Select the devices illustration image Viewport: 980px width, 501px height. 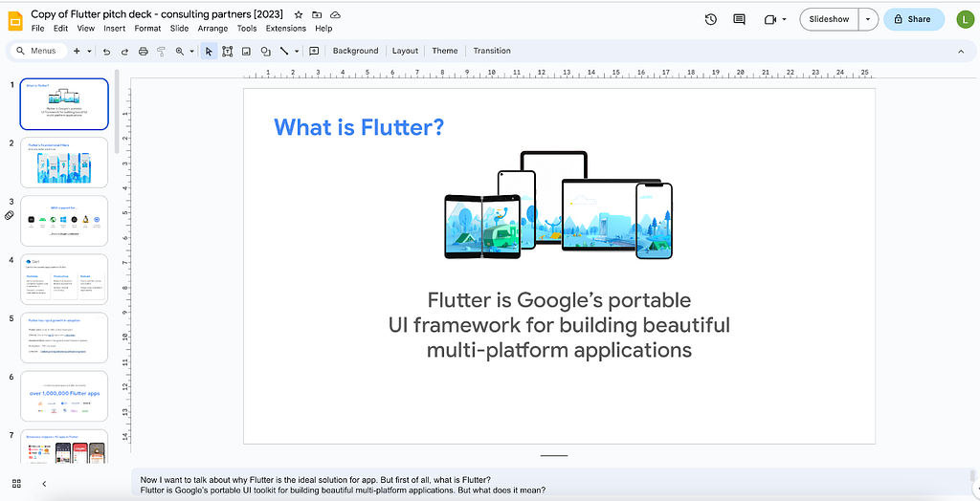tap(558, 205)
